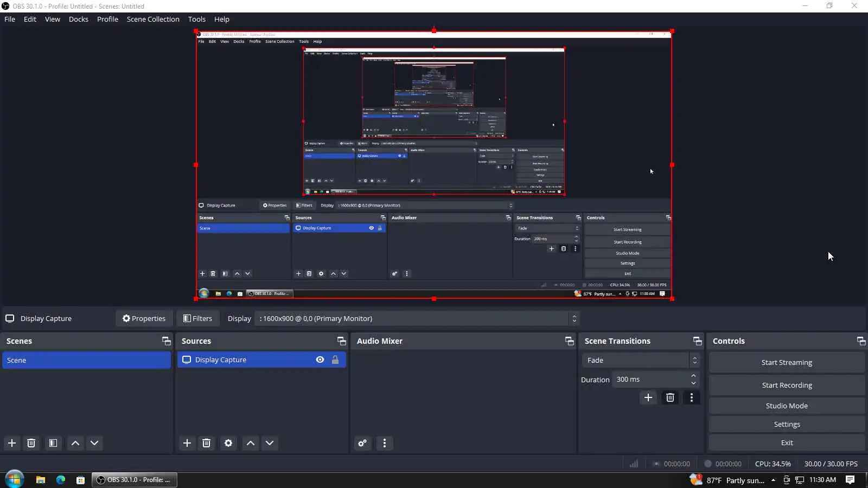Open File Explorer from the taskbar

[40, 480]
